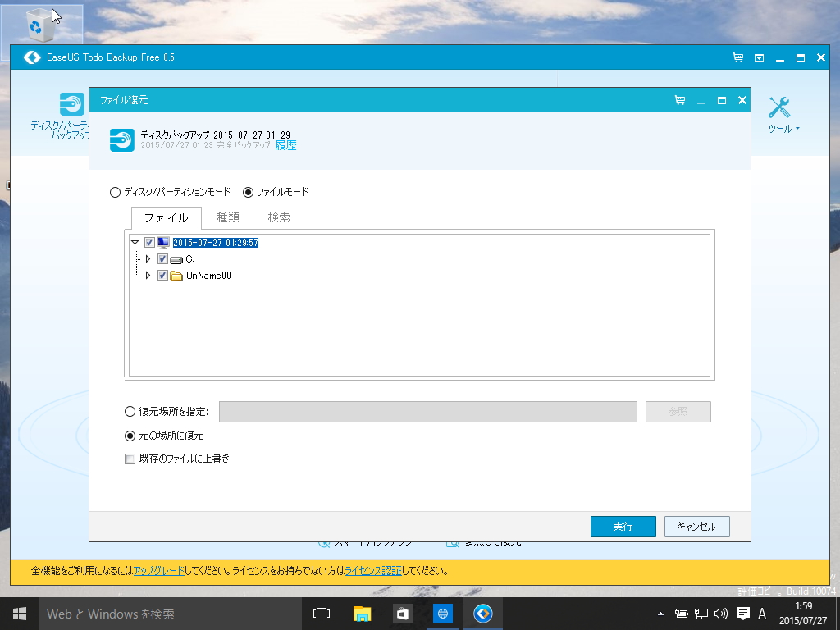Click the shopping cart icon in the main title bar
Image resolution: width=840 pixels, height=630 pixels.
(738, 57)
